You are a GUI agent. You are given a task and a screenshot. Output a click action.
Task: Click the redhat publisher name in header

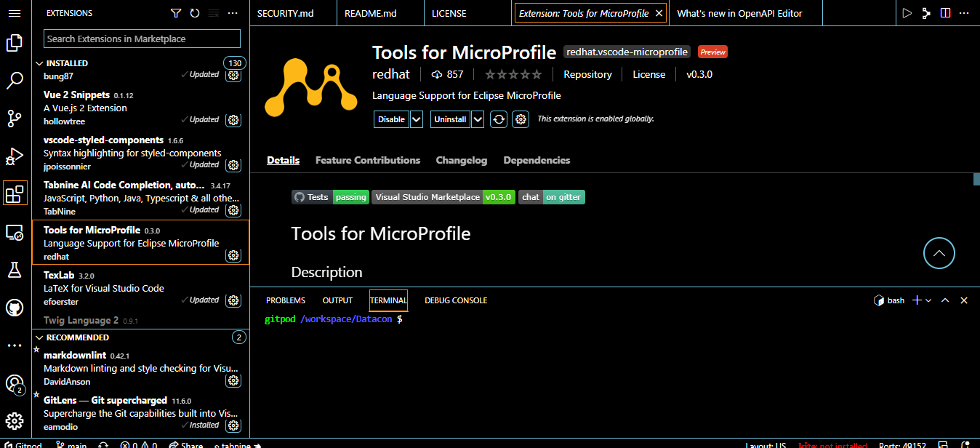[391, 74]
